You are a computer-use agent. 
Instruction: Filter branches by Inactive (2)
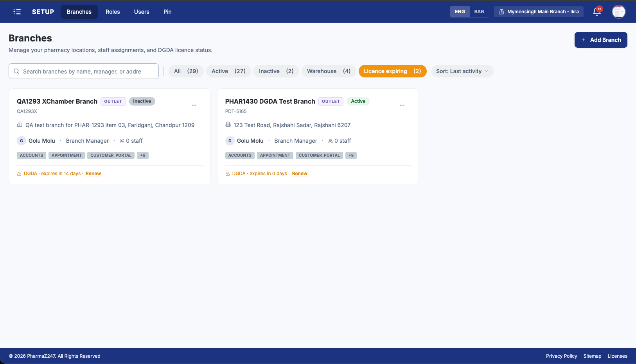click(x=276, y=71)
